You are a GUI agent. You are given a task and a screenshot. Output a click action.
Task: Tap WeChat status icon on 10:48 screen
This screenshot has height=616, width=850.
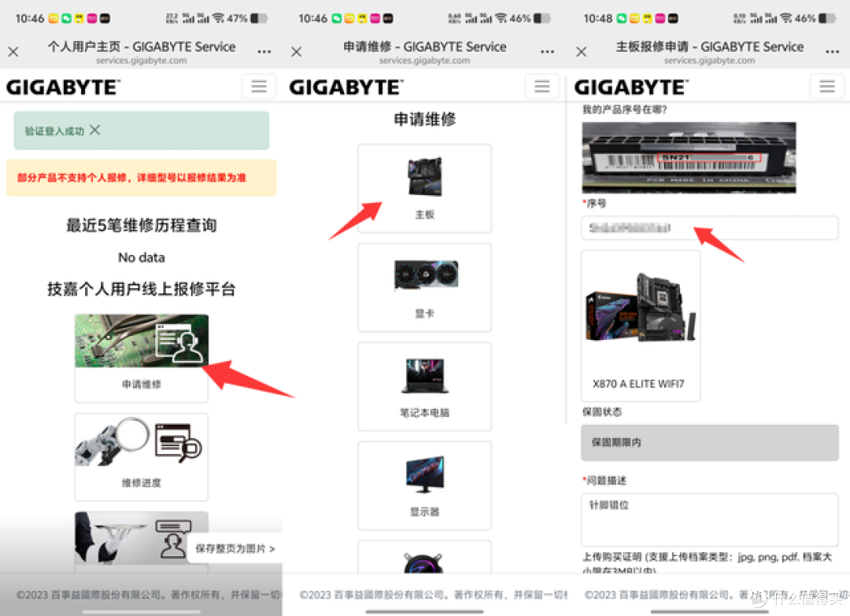coord(622,18)
